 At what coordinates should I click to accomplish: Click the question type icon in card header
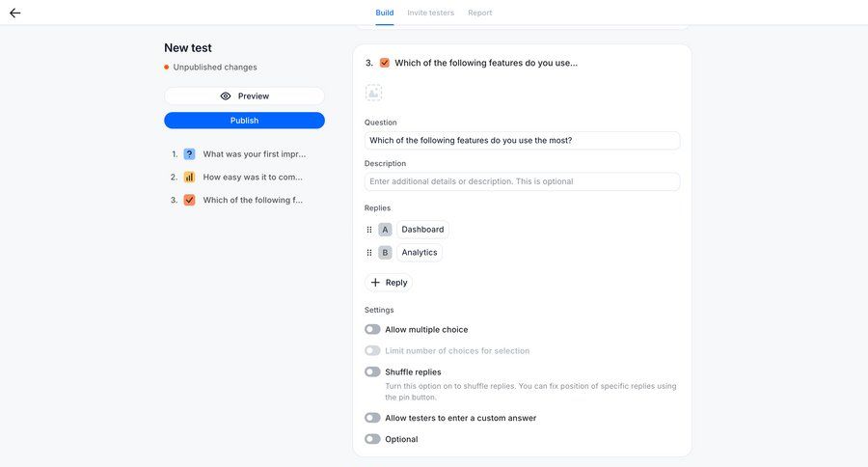384,63
